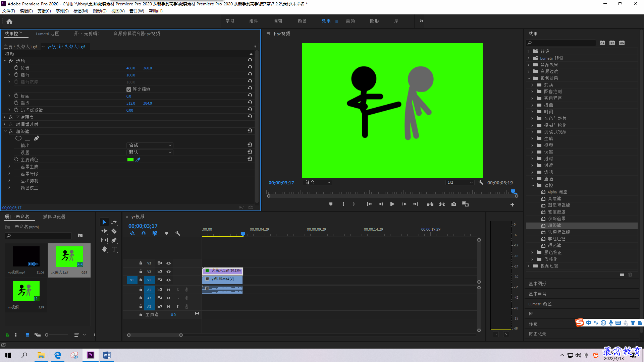Viewport: 644px width, 362px height.
Task: Create new custom bin in Effects panel
Action: [x=622, y=275]
